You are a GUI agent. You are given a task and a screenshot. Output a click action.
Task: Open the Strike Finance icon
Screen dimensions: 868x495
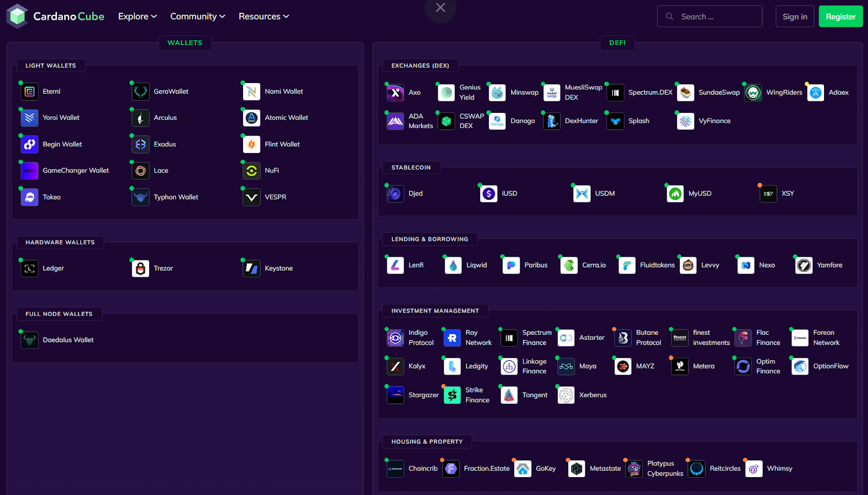tap(452, 395)
